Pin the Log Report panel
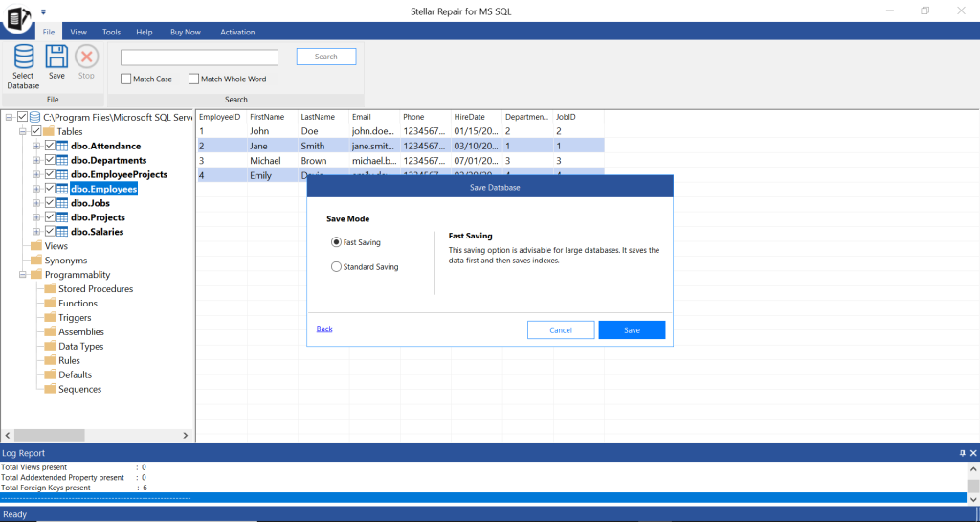Viewport: 980px width, 522px height. tap(962, 452)
